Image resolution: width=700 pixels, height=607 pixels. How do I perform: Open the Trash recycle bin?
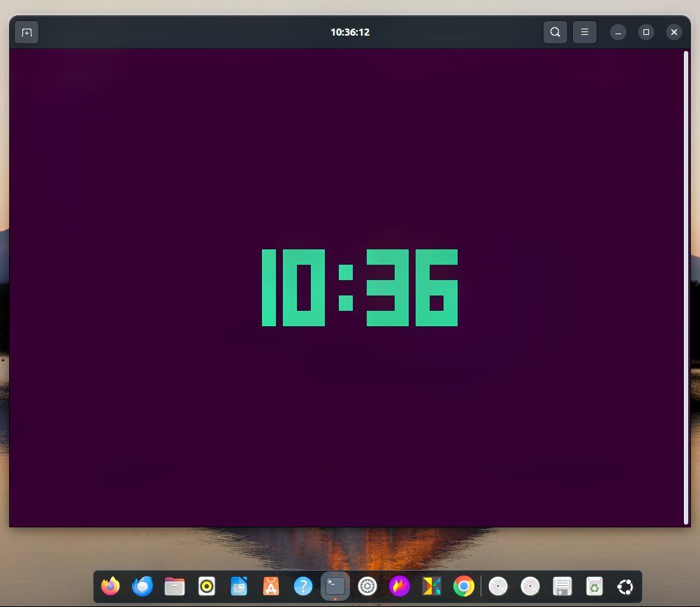click(x=595, y=587)
